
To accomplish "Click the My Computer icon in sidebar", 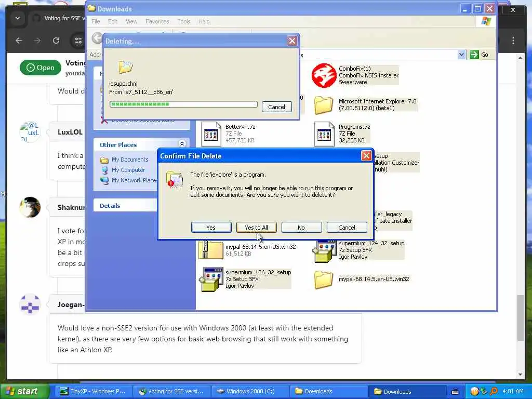I will coord(104,170).
